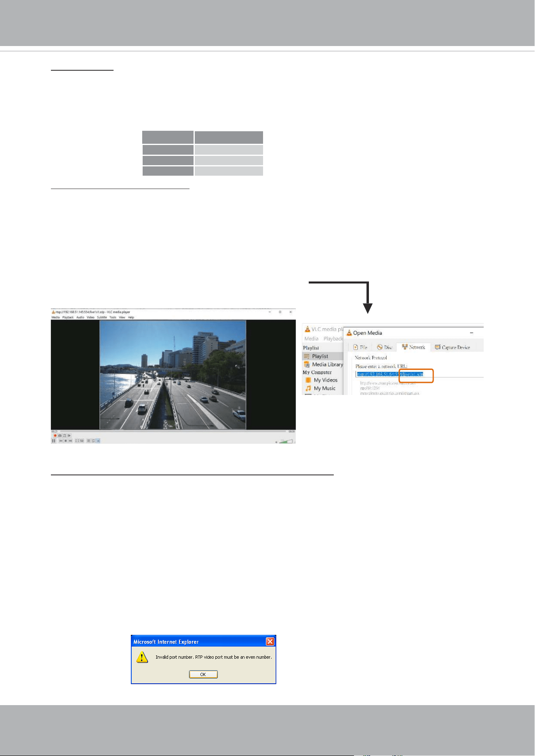Stop playback with the stop button
Image resolution: width=535 pixels, height=756 pixels.
point(65,441)
